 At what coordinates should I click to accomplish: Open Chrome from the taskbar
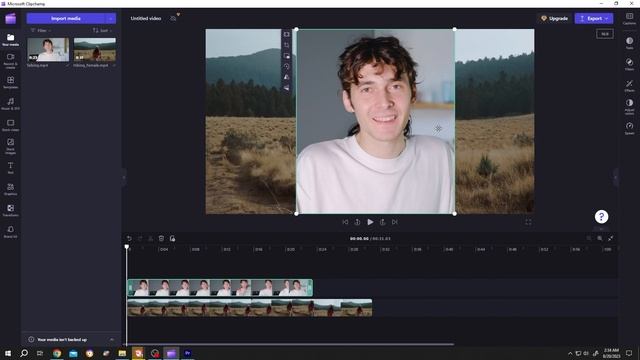[57, 353]
